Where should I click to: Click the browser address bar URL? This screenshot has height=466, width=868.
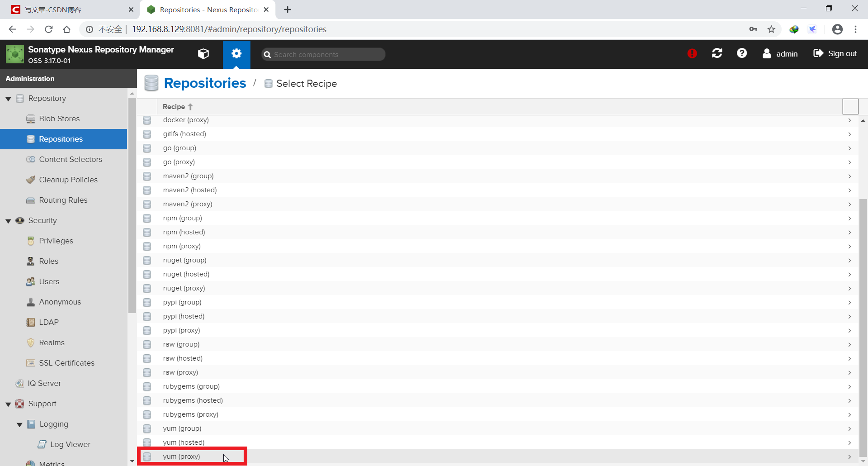pos(229,29)
